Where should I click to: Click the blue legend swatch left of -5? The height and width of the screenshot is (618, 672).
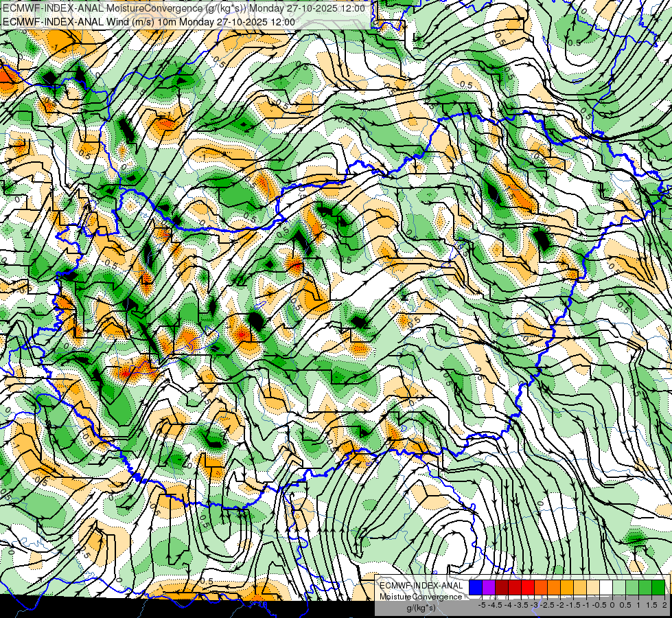(x=476, y=587)
